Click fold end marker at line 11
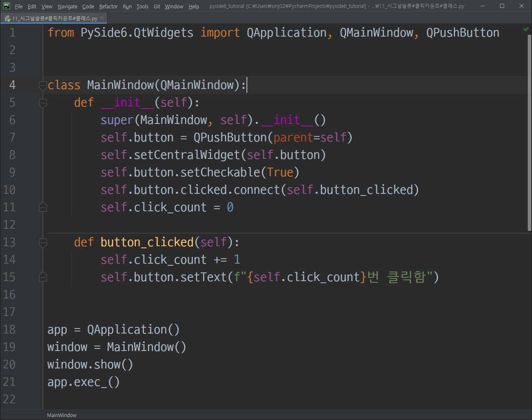Screen dimensions: 532x420 click(x=43, y=207)
